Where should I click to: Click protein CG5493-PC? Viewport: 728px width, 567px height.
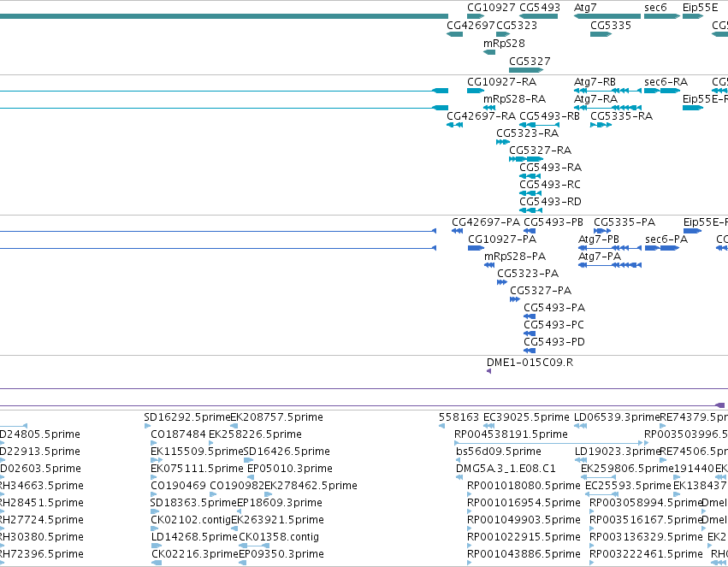553,325
